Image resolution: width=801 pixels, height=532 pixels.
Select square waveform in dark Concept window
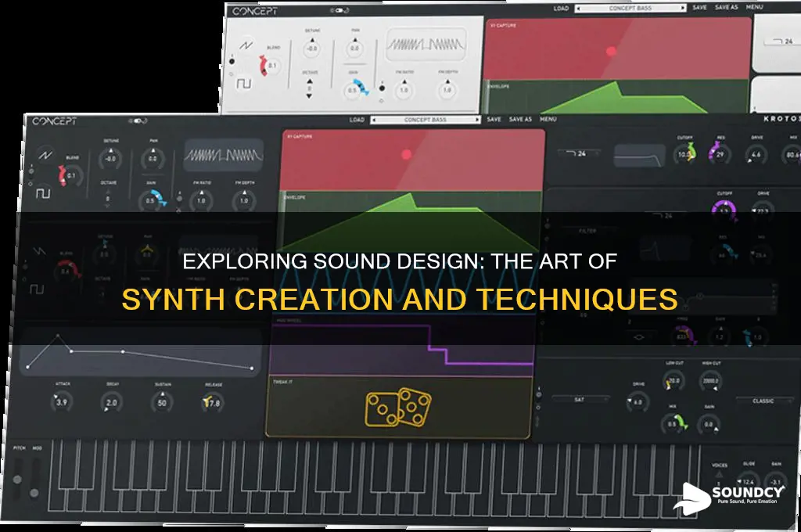pyautogui.click(x=44, y=193)
